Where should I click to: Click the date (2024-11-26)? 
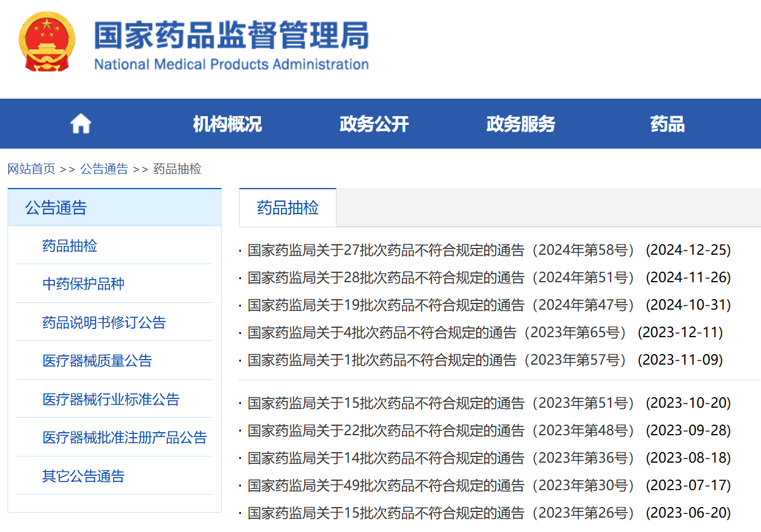tap(688, 278)
